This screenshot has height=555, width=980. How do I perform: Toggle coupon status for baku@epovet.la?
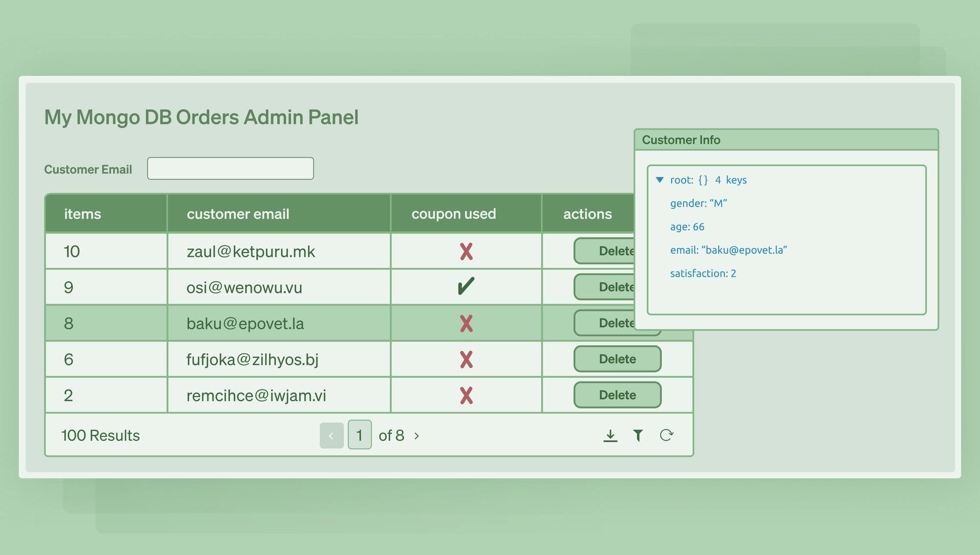click(465, 323)
